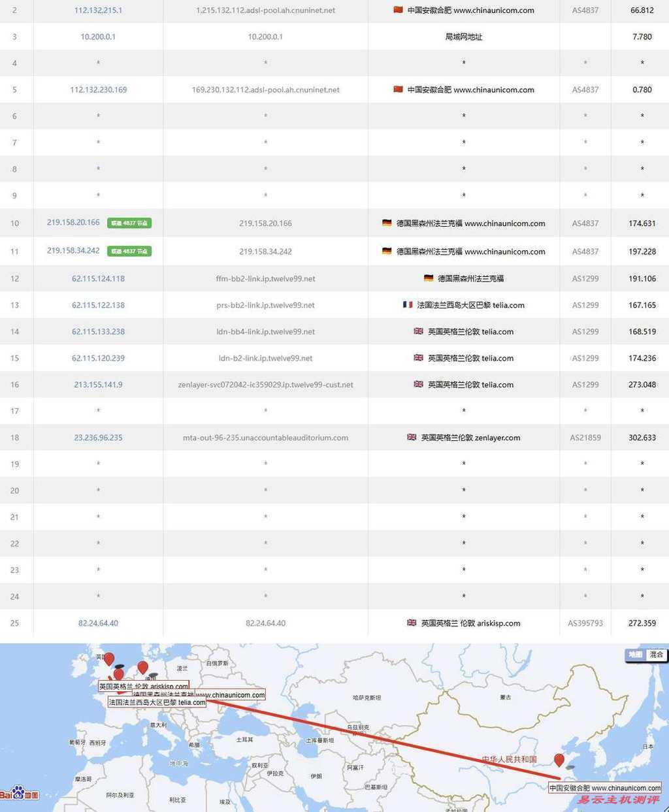Open IP link 10.200.0.1 in first column
The image size is (669, 812).
pos(98,37)
